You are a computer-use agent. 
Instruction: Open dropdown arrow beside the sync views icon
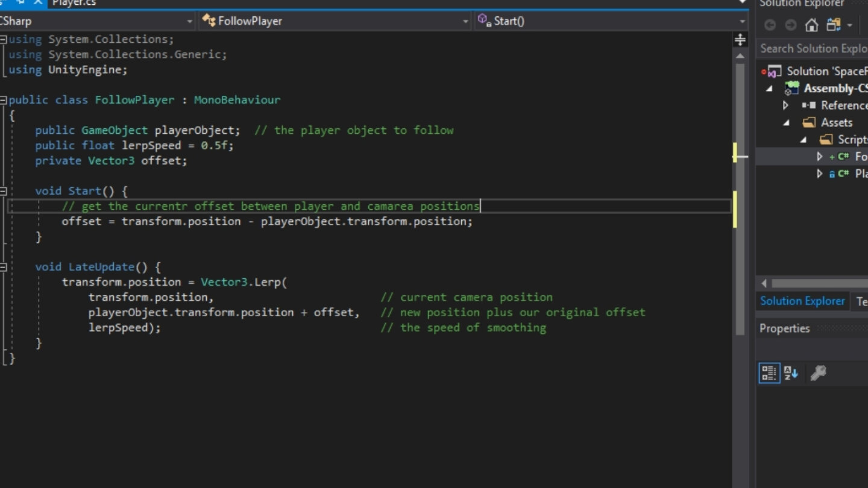[x=850, y=25]
